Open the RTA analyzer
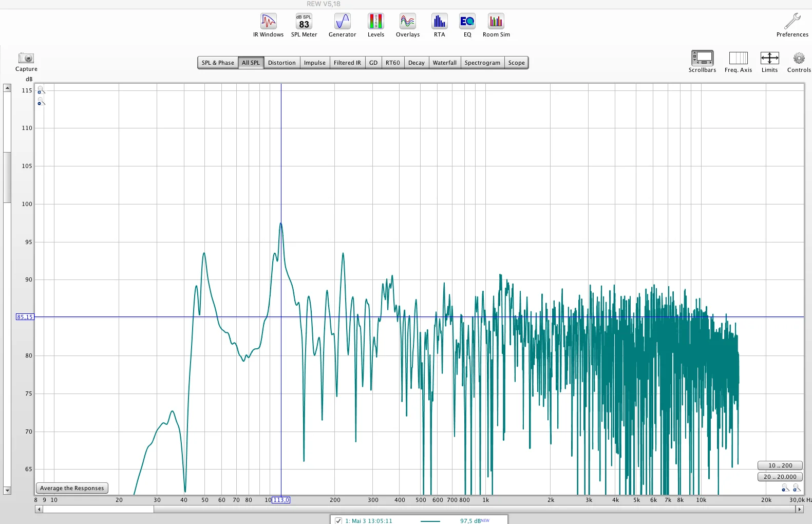This screenshot has height=524, width=812. (x=439, y=25)
